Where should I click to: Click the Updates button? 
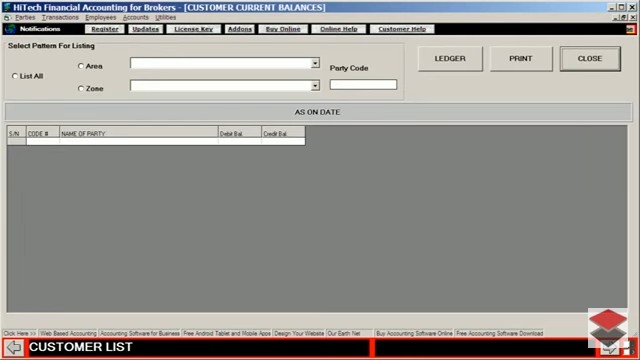pyautogui.click(x=145, y=29)
